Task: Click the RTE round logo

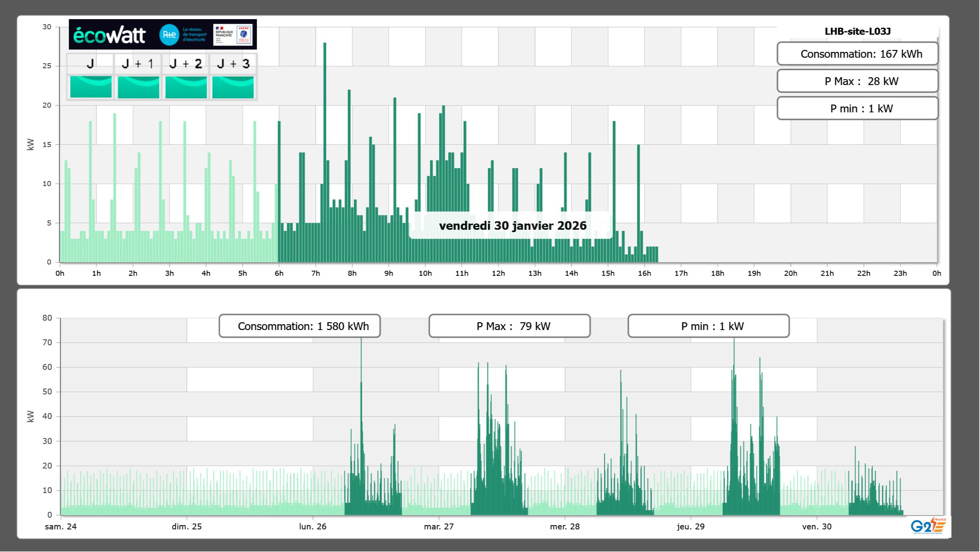Action: pos(169,35)
